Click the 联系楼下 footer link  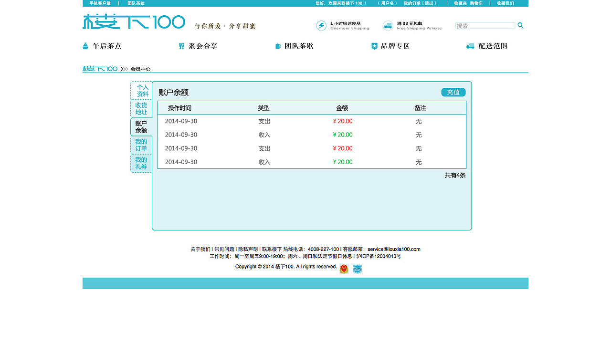(272, 249)
